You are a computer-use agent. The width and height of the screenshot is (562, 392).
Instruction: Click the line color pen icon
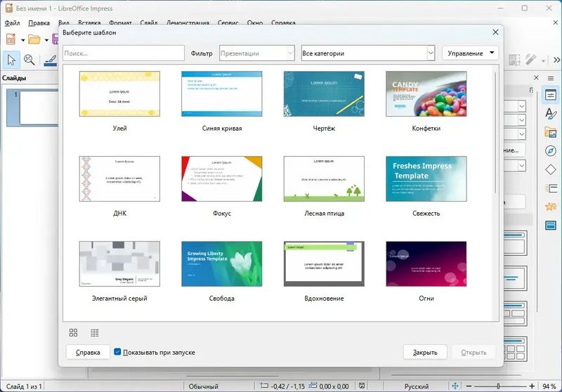pyautogui.click(x=50, y=60)
